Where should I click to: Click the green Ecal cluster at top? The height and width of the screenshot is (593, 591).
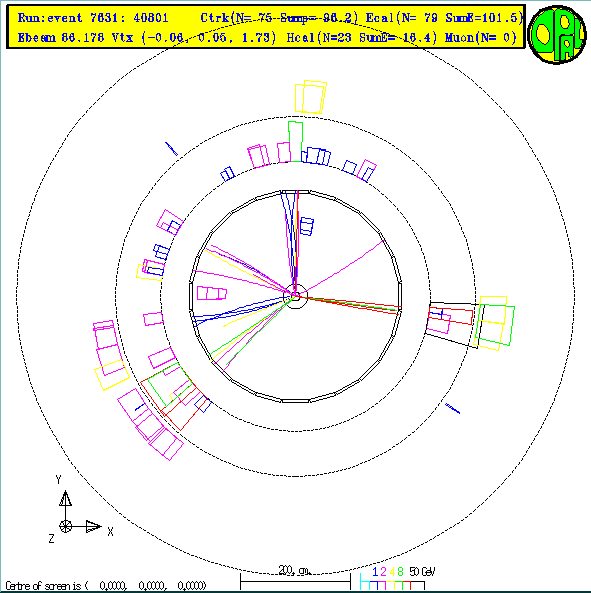[295, 141]
